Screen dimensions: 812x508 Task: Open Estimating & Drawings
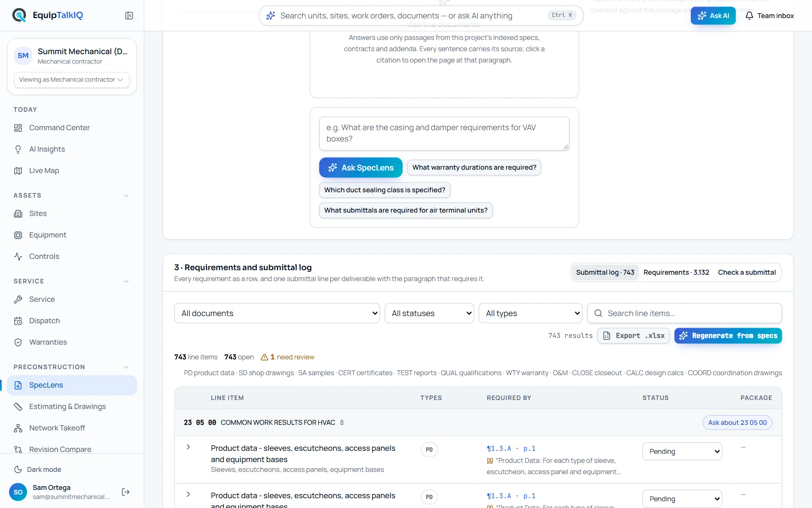pos(72,406)
